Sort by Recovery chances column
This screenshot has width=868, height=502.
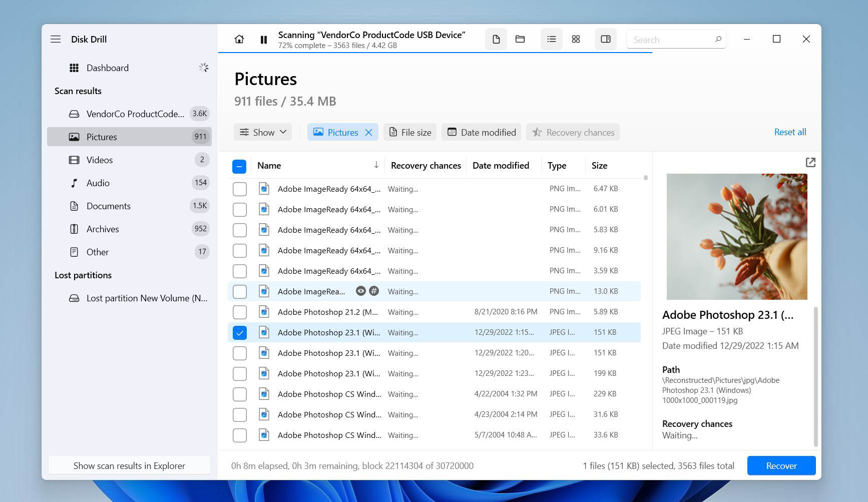tap(426, 165)
